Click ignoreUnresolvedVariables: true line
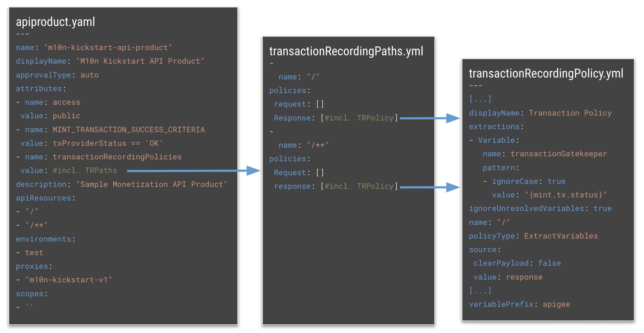 (x=540, y=209)
